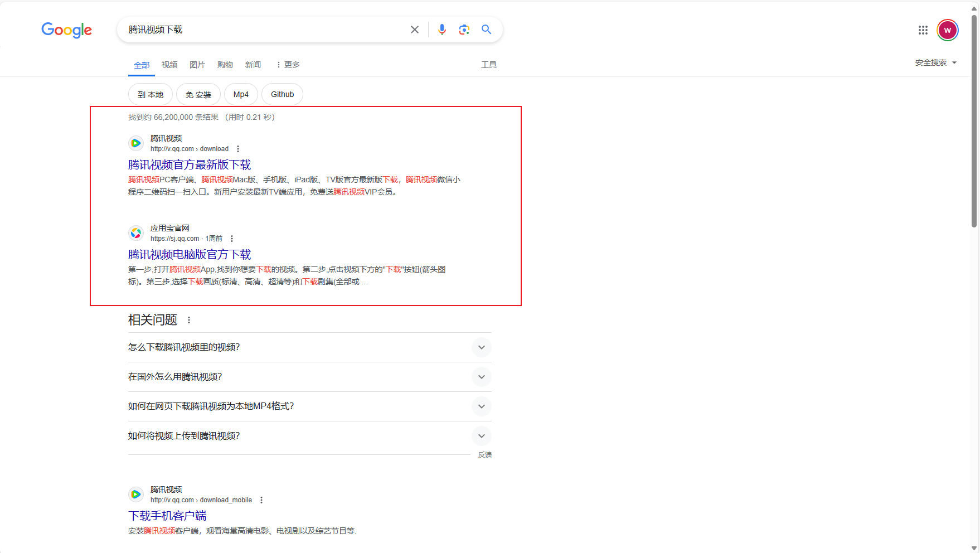Switch to the 新闻 tab
This screenshot has width=980, height=553.
pos(253,65)
